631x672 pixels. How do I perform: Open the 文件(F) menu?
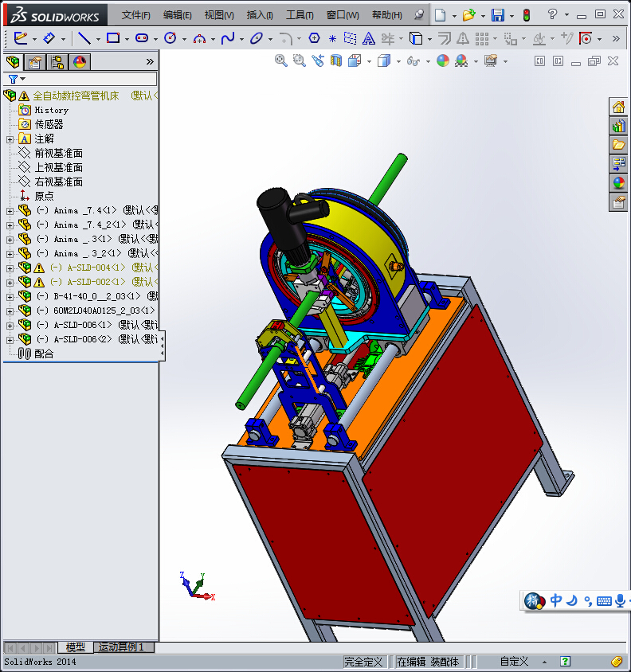(135, 15)
